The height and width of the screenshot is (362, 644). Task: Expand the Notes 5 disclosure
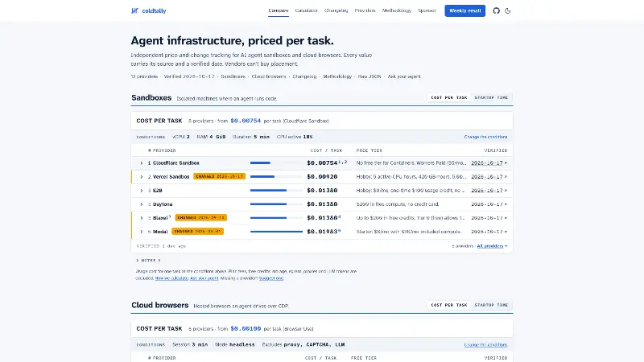[148, 260]
